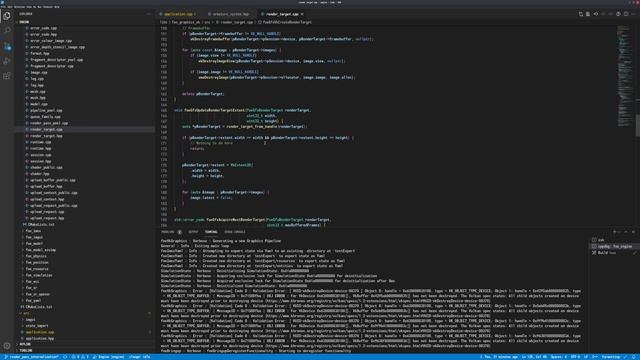Select zsh terminal in terminal list
The height and width of the screenshot is (360, 640).
click(613, 240)
